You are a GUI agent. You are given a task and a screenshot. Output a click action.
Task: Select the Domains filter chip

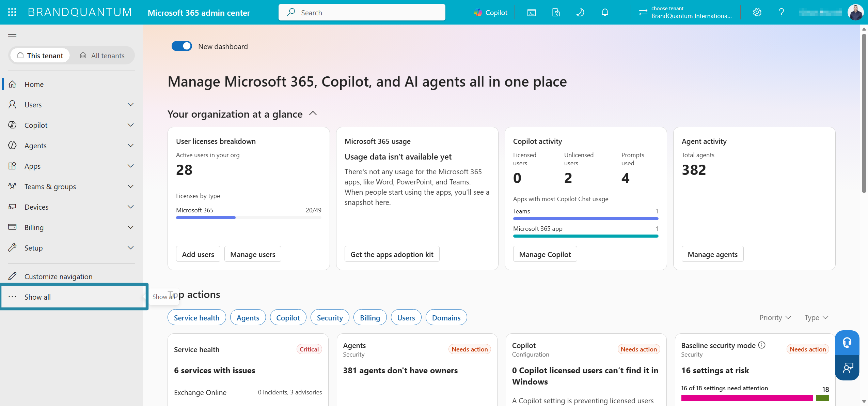tap(446, 317)
